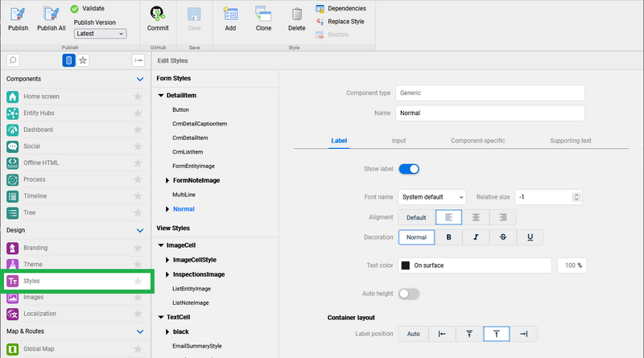Open the Social component
644x358 pixels.
click(76, 146)
